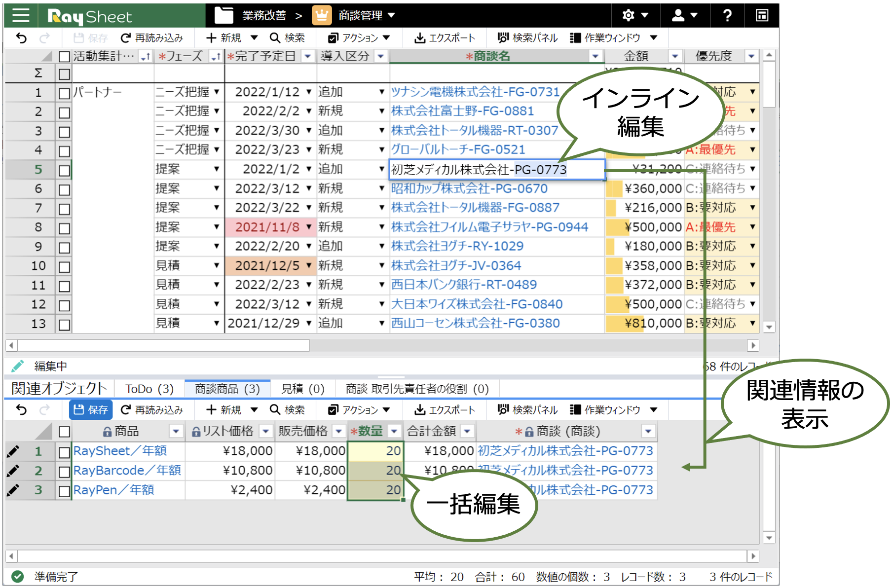Click related grid horizontal scroll right arrow
This screenshot has width=893, height=588.
tap(752, 556)
